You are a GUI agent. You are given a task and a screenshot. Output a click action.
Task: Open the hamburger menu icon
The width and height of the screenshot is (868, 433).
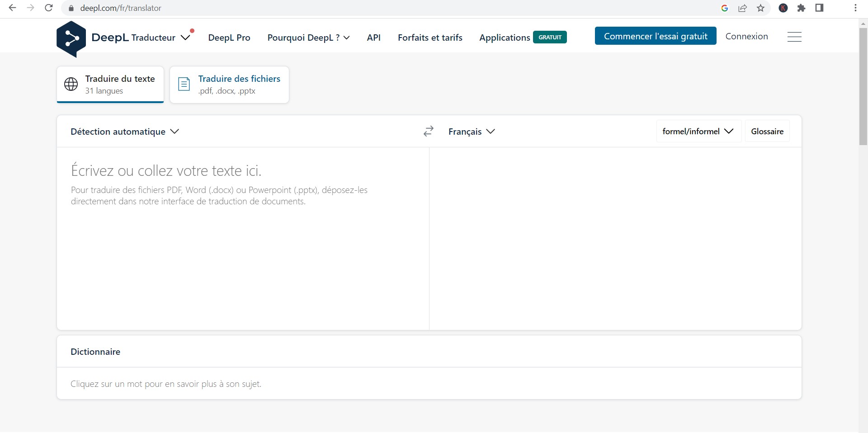[794, 37]
